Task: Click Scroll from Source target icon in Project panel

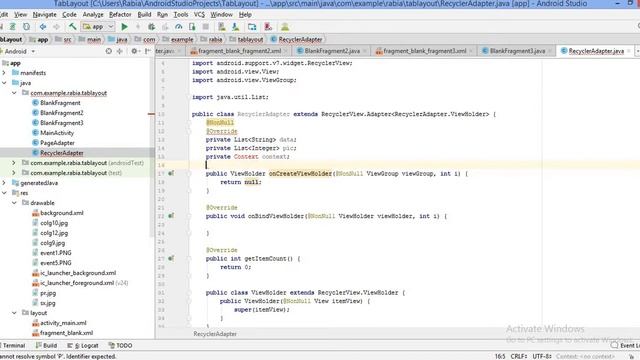Action: point(109,51)
